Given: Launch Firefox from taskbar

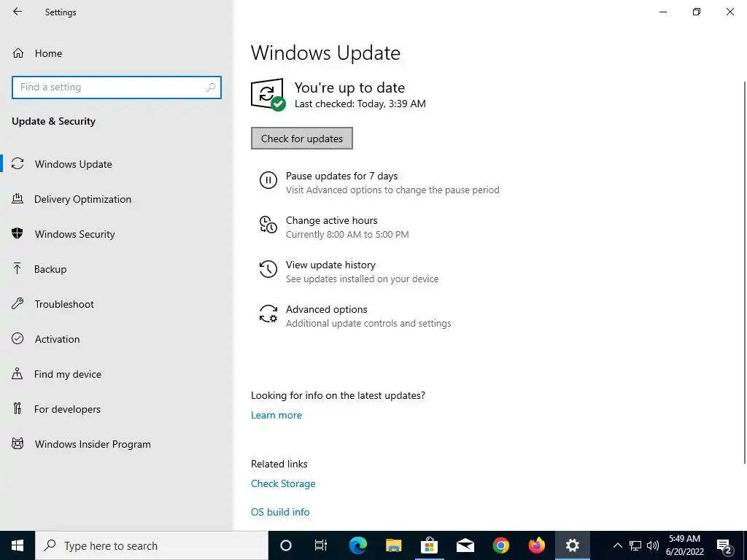Looking at the screenshot, I should [536, 545].
